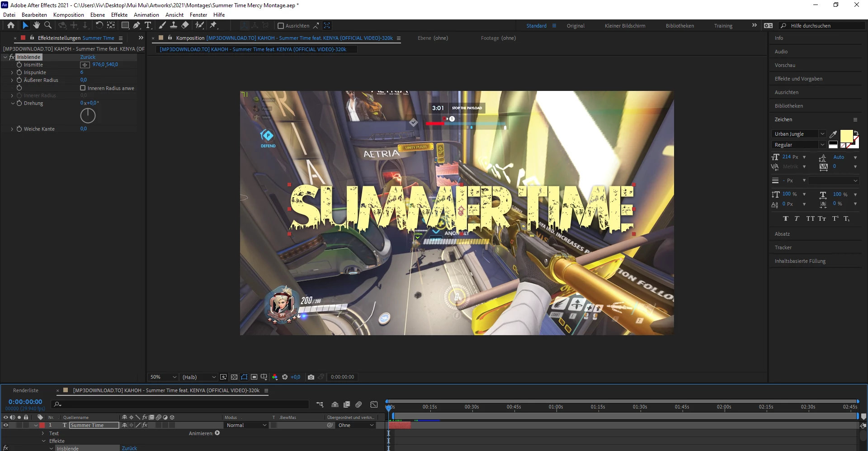Open the Tracker panel
Image resolution: width=868 pixels, height=451 pixels.
[x=783, y=247]
